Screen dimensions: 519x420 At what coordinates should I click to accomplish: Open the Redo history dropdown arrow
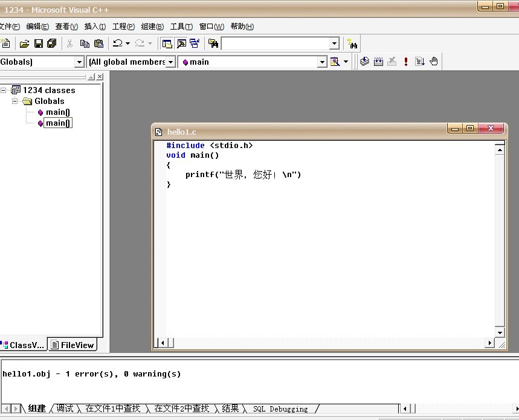tap(150, 44)
